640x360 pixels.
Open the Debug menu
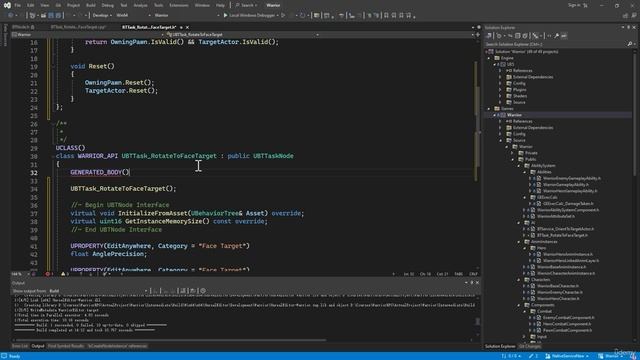pos(107,5)
